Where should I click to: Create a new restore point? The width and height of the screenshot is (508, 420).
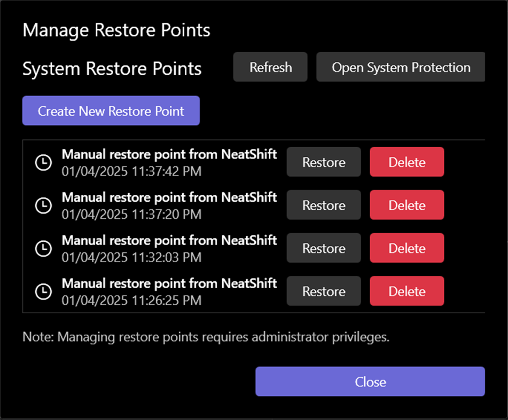(111, 110)
